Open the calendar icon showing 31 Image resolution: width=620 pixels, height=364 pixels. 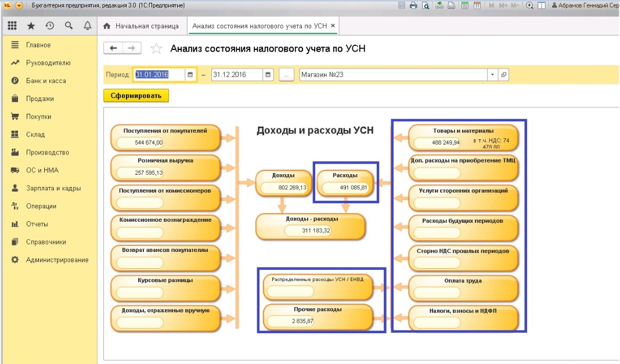point(477,6)
